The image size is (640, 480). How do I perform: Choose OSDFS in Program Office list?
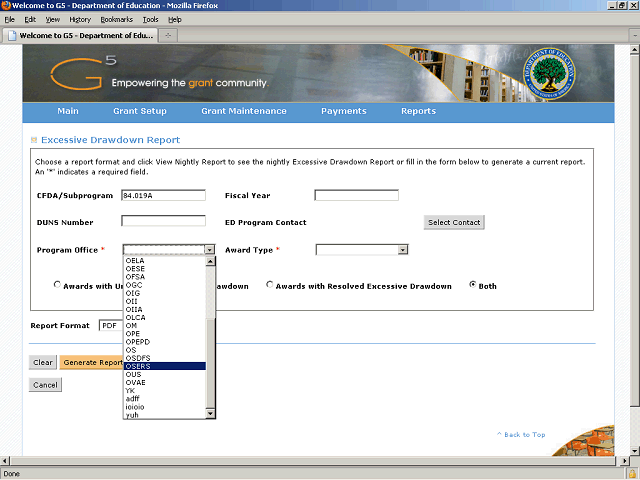point(165,358)
